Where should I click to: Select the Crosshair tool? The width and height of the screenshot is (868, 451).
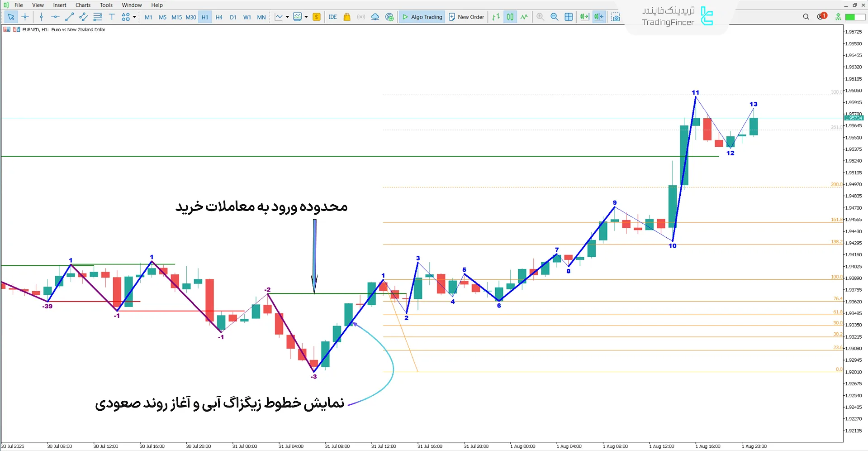coord(25,17)
